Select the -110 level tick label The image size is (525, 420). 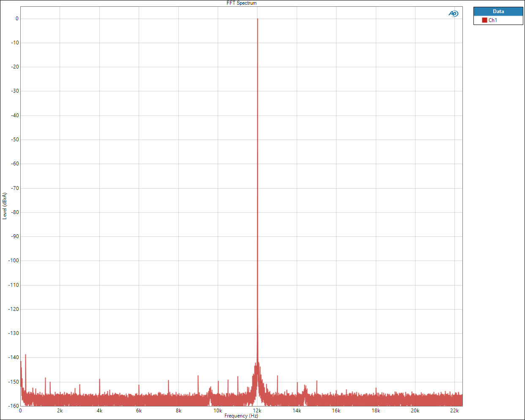point(14,285)
